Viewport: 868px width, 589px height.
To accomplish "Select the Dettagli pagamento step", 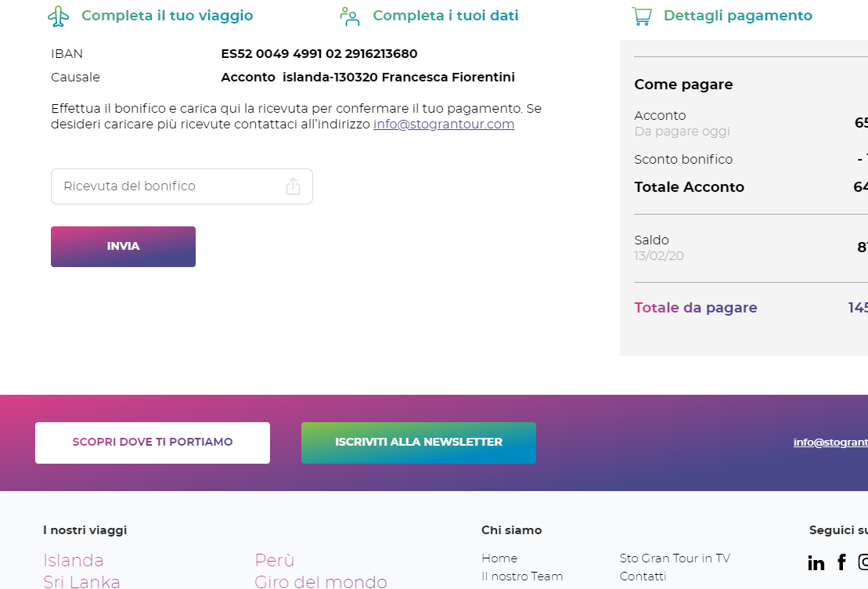I will [738, 16].
